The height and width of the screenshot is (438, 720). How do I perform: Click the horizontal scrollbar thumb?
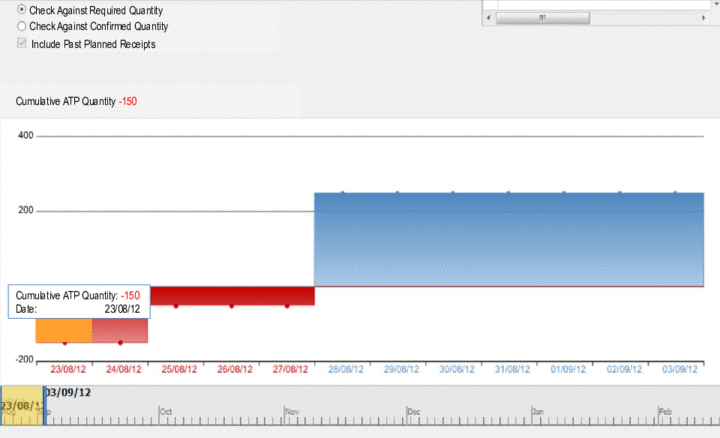(x=543, y=18)
